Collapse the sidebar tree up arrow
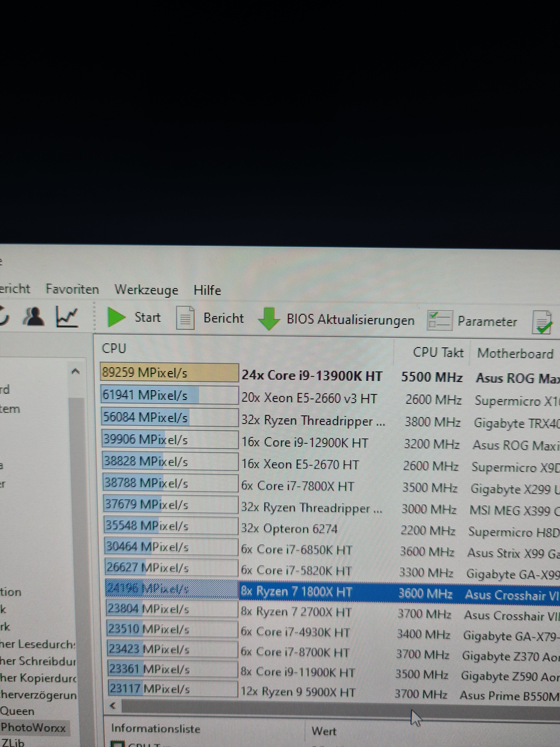 (x=76, y=372)
